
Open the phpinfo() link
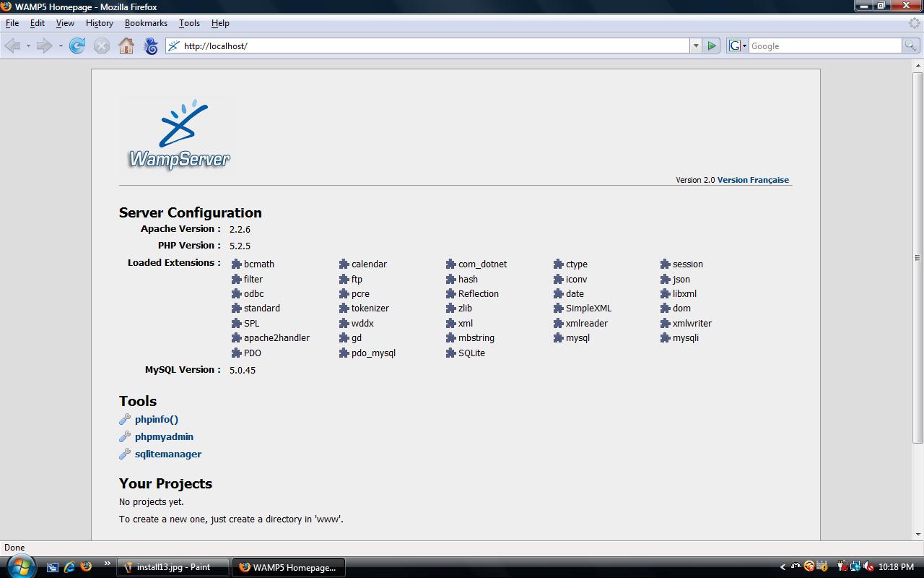tap(156, 419)
